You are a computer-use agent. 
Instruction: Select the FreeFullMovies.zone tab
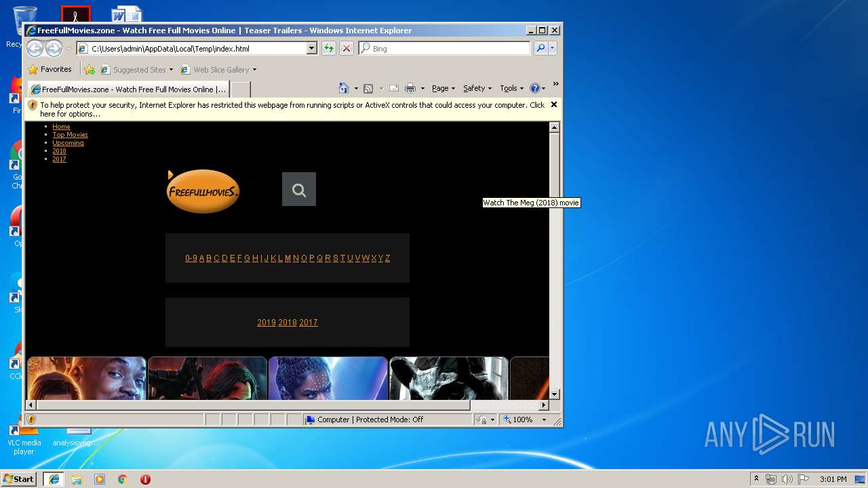[x=127, y=89]
